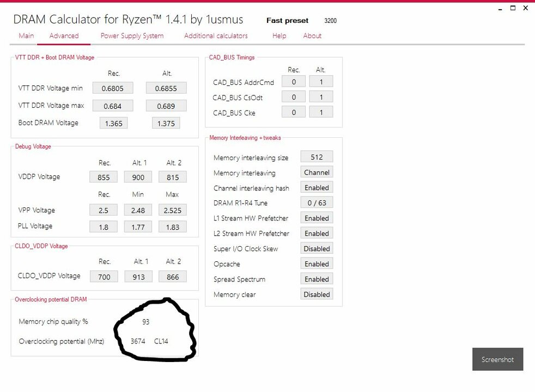Click VTT DDR Voltage max Rec. value 0.684
The image size is (535, 392).
(113, 106)
